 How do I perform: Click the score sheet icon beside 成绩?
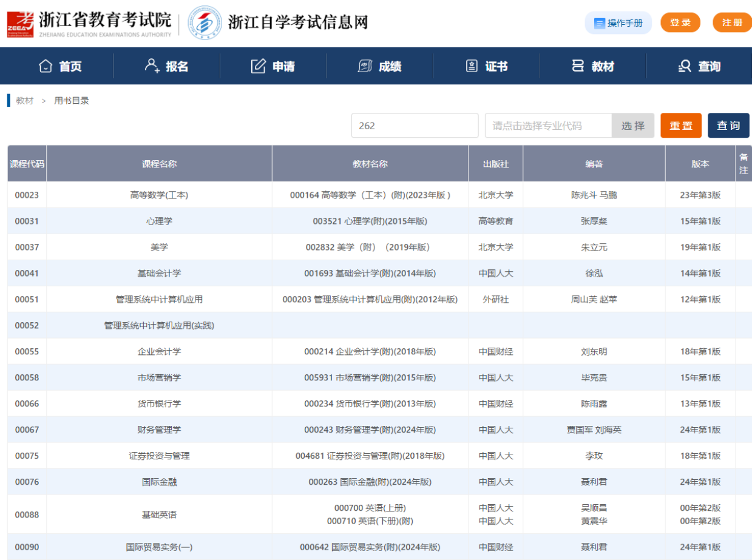(x=365, y=66)
